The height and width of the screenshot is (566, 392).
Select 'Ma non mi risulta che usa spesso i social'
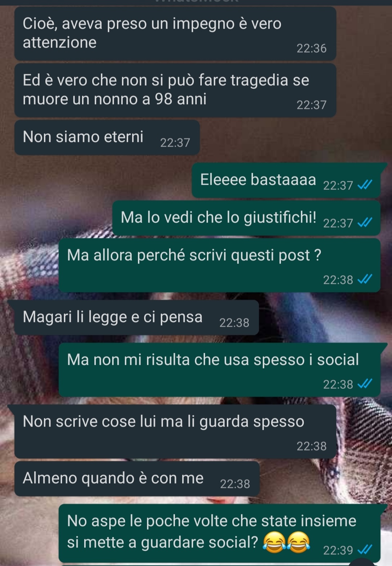pos(213,360)
